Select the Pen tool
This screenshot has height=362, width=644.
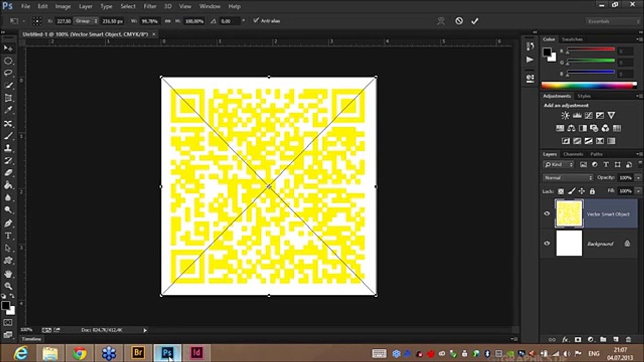[8, 223]
